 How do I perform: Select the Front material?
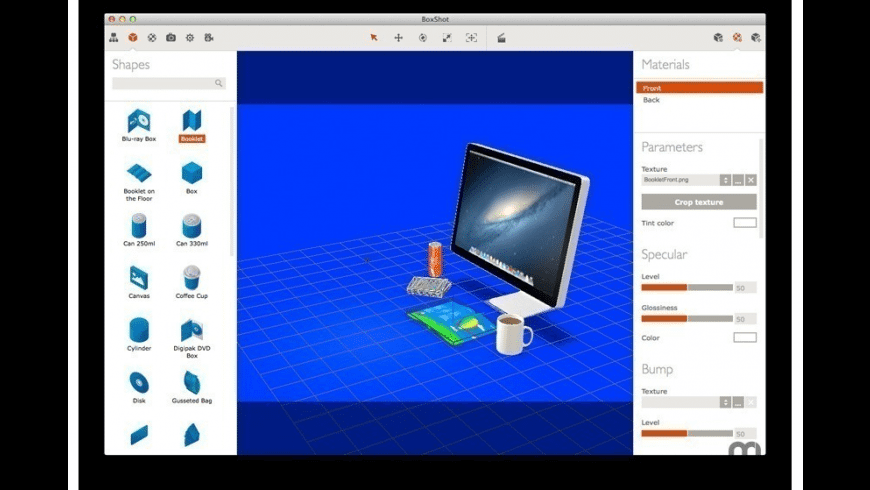[x=700, y=88]
